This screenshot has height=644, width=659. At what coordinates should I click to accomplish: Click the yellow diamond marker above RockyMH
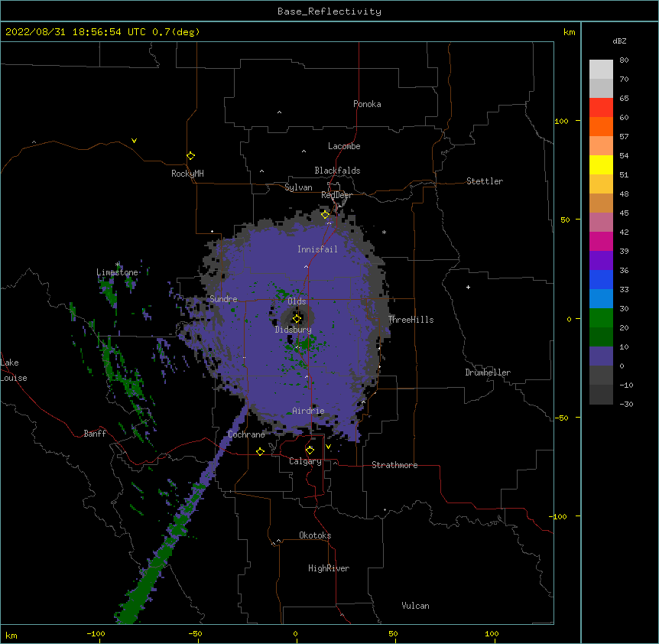(x=190, y=156)
